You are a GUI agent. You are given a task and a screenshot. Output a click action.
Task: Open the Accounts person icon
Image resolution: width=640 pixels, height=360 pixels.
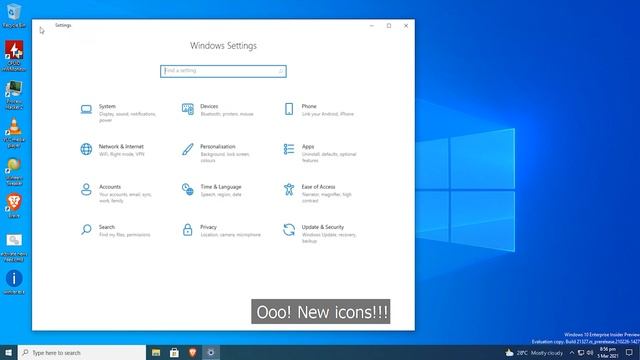click(x=86, y=189)
